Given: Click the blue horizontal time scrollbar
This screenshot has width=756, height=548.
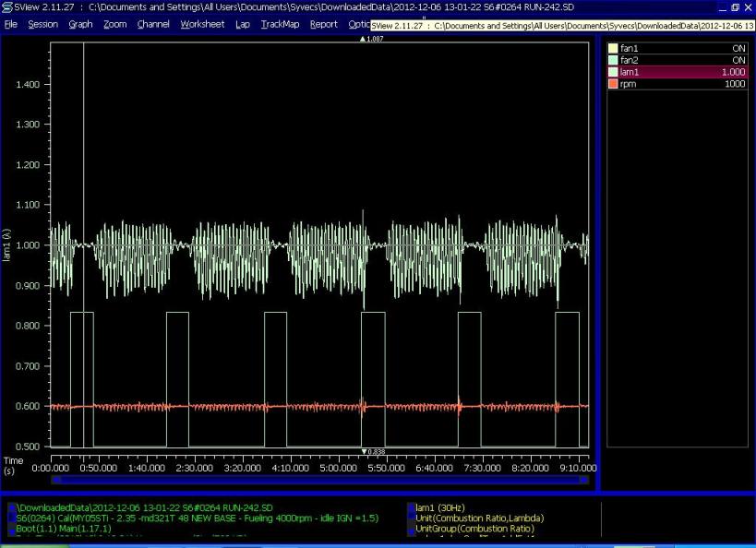Looking at the screenshot, I should (319, 480).
